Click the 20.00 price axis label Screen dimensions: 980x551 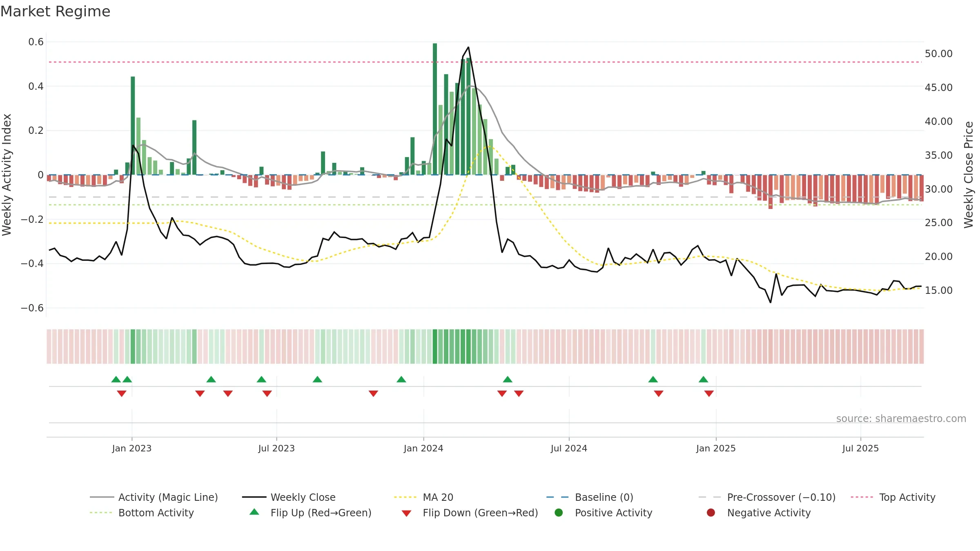coord(938,257)
